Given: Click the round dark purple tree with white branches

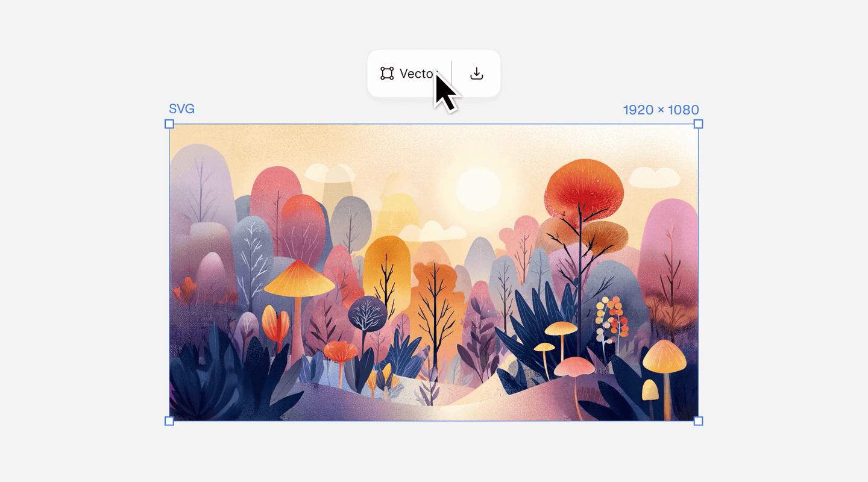Looking at the screenshot, I should pos(367,313).
